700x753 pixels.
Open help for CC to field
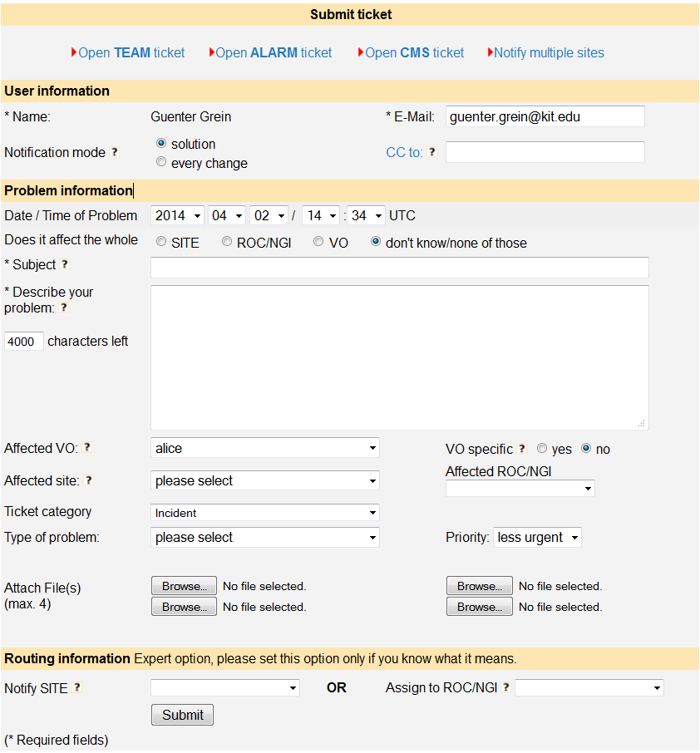[431, 151]
